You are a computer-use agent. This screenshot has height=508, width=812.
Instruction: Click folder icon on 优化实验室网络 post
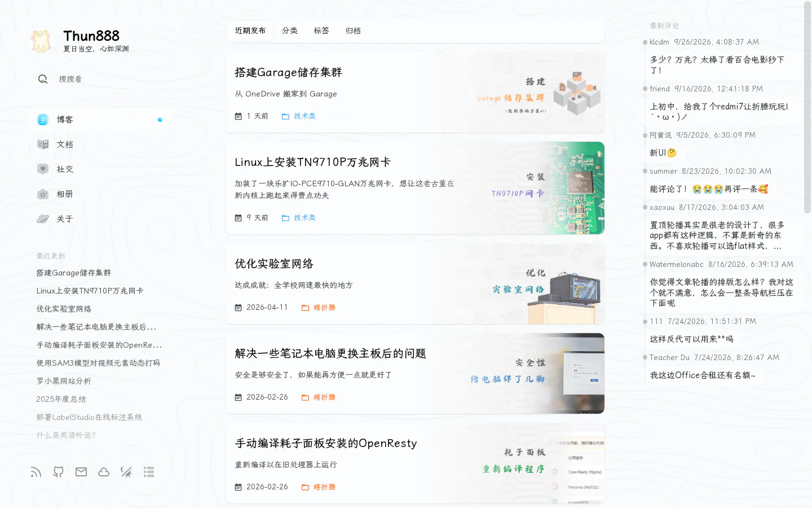pyautogui.click(x=305, y=308)
